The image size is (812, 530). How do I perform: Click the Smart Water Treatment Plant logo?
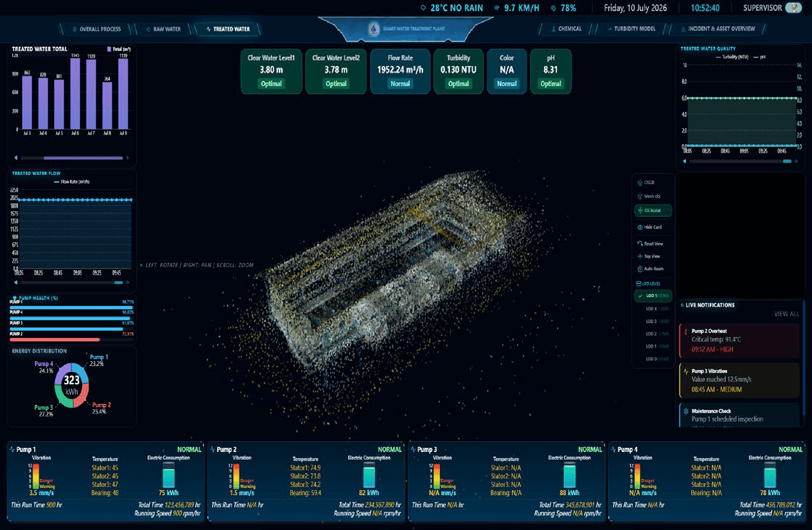374,29
